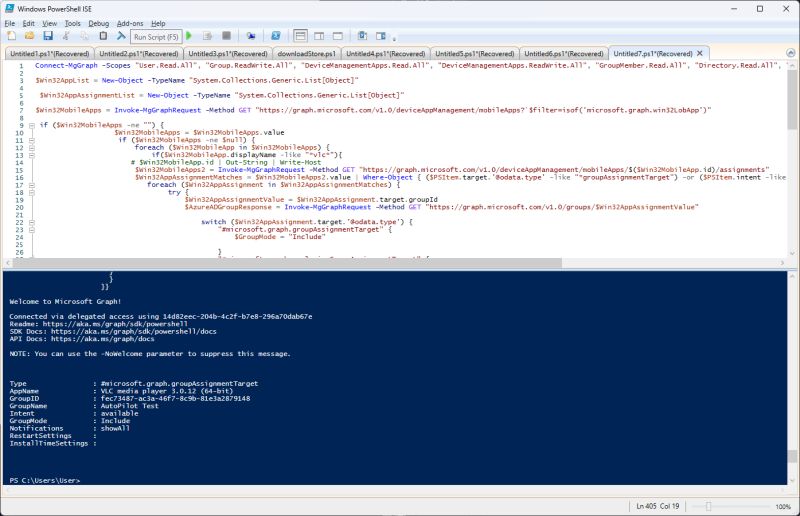Clear the console pane with blue icon
Viewport: 800px width, 516px height.
pos(121,36)
